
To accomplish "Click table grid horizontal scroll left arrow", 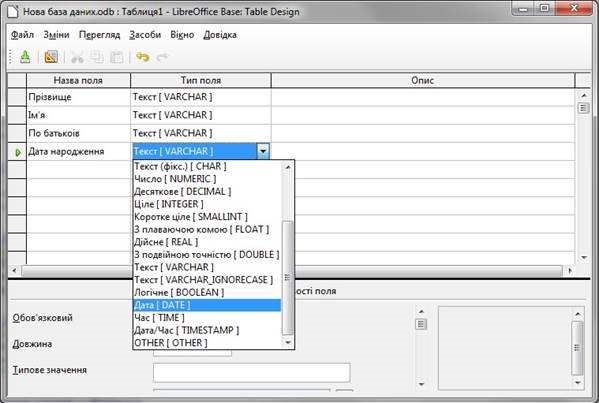I will pos(14,270).
